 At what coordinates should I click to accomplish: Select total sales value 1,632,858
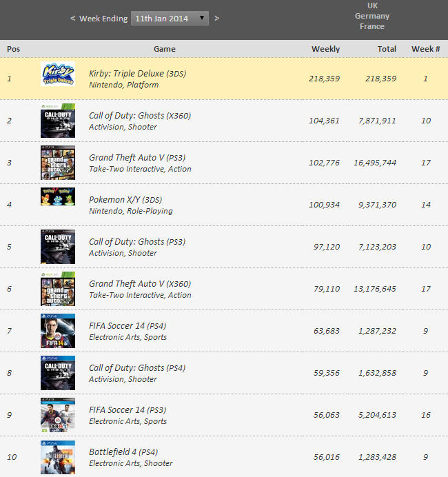377,373
